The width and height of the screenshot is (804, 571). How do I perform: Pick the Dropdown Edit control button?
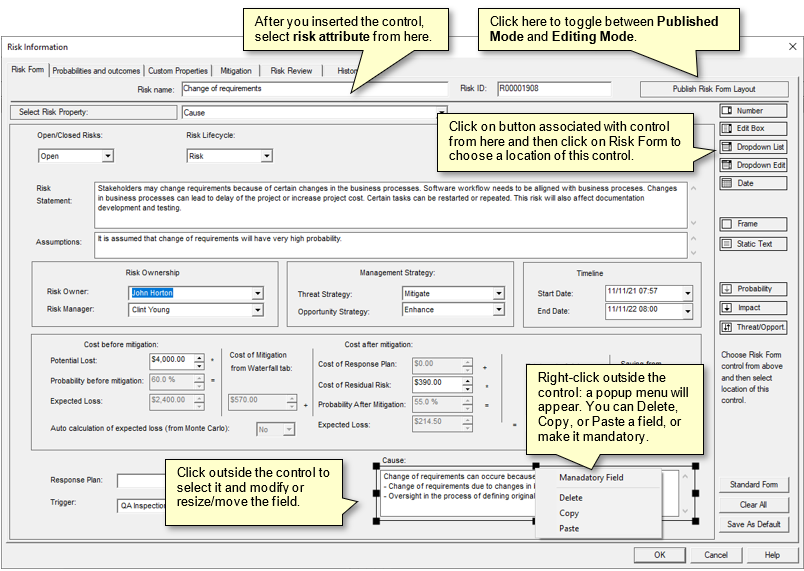click(x=753, y=165)
